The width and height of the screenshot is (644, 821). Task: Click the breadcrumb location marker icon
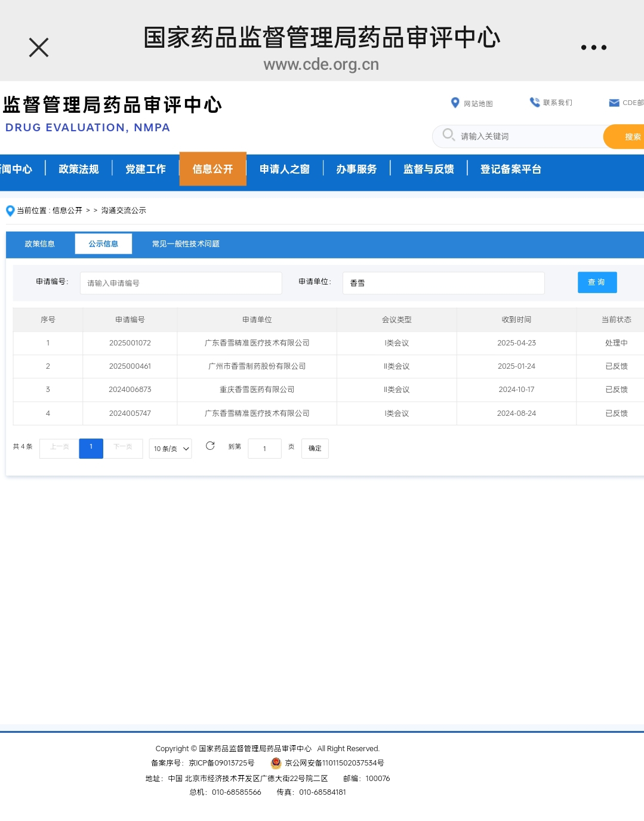[10, 211]
